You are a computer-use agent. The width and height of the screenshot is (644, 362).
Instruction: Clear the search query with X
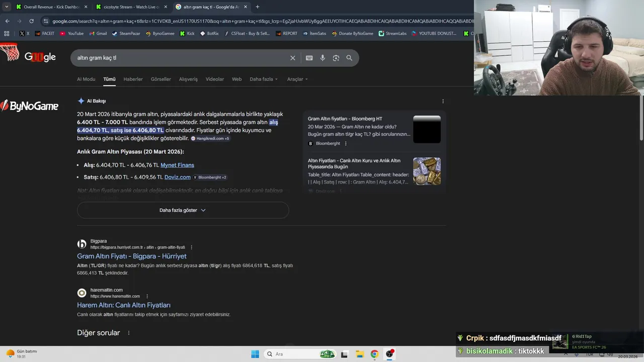tap(293, 58)
